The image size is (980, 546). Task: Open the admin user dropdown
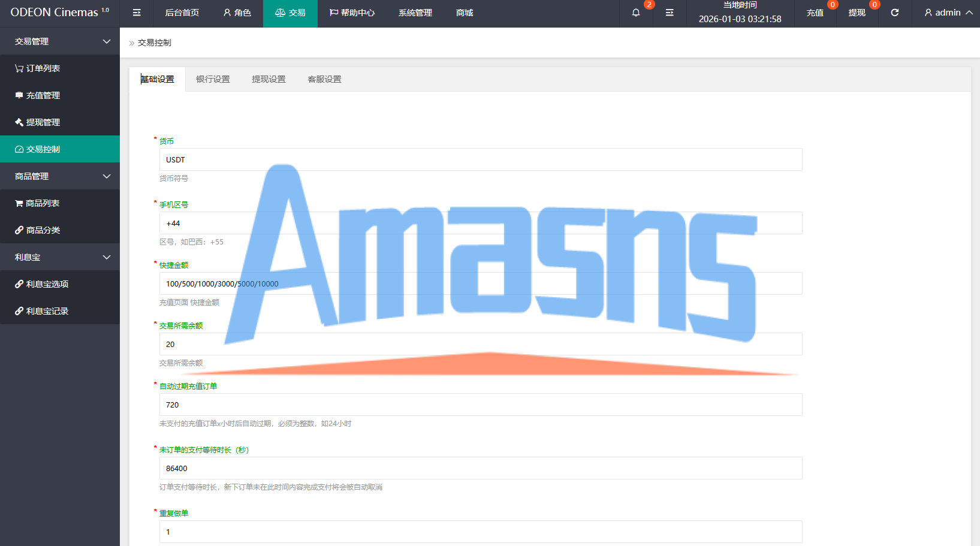(948, 13)
